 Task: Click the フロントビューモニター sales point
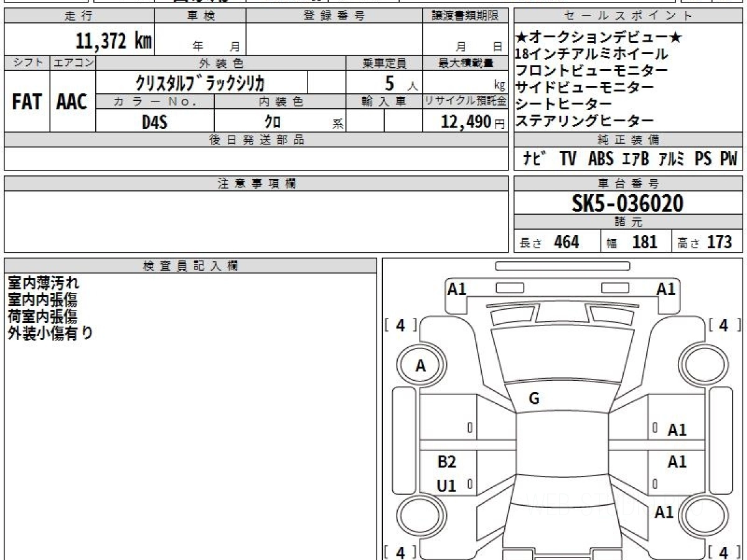pos(591,70)
